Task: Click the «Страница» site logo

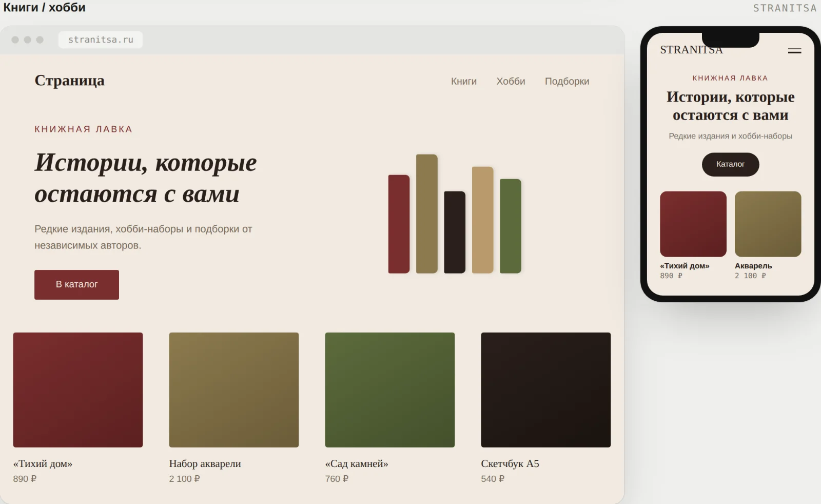Action: 69,81
